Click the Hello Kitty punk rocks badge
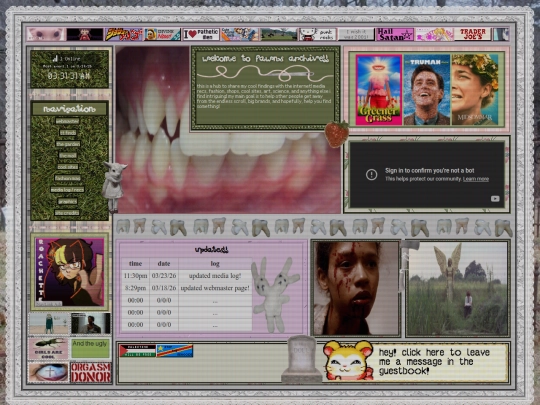The height and width of the screenshot is (405, 540). pos(318,34)
